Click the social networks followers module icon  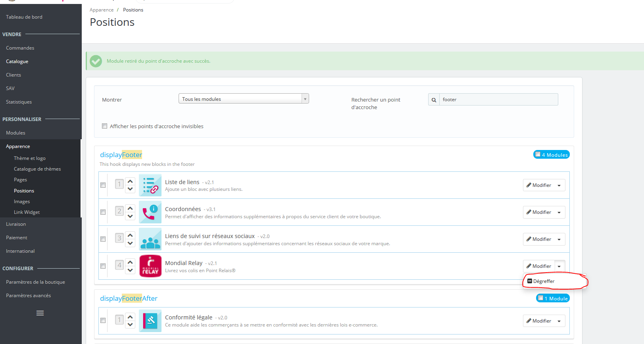pos(150,239)
